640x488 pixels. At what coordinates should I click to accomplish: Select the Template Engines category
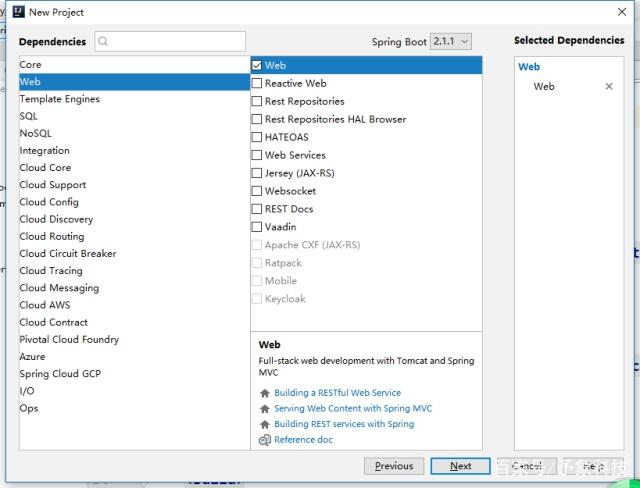pyautogui.click(x=134, y=99)
